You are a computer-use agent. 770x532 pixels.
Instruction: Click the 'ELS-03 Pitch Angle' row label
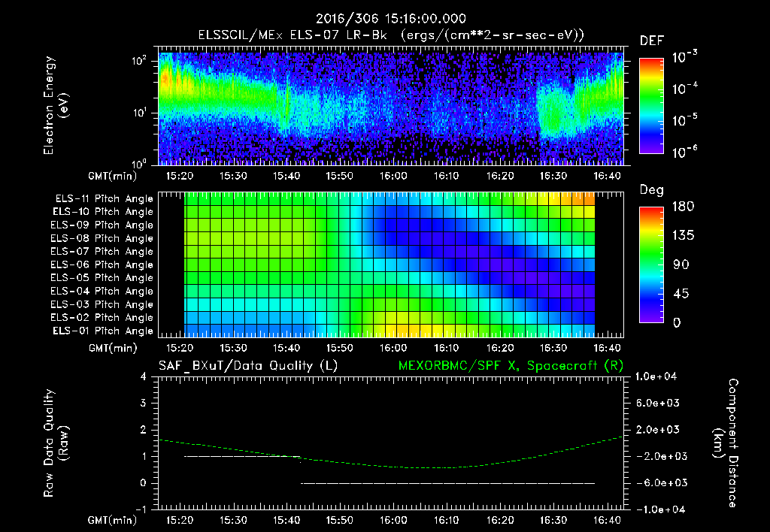coord(102,304)
